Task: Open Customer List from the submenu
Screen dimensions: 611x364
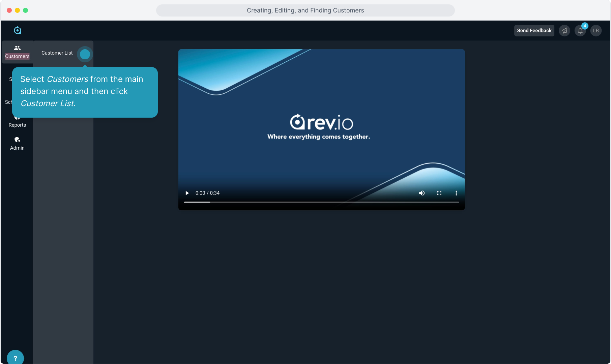Action: tap(57, 53)
